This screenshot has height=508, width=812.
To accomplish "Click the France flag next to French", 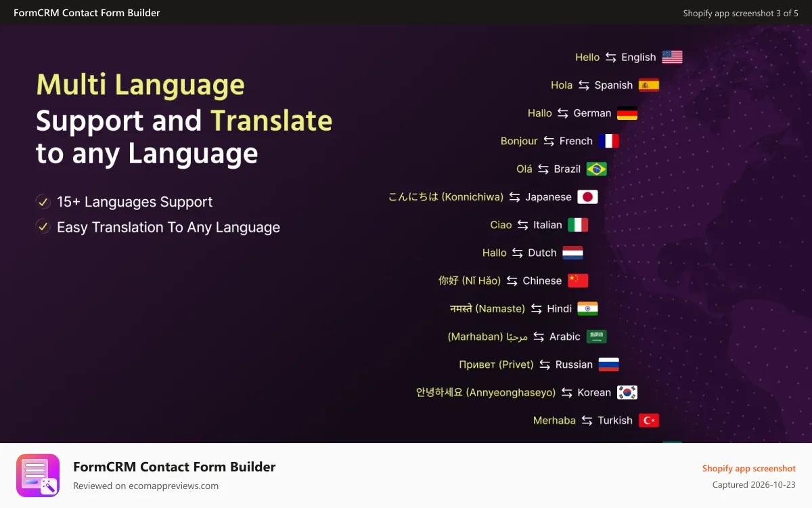I will click(609, 141).
